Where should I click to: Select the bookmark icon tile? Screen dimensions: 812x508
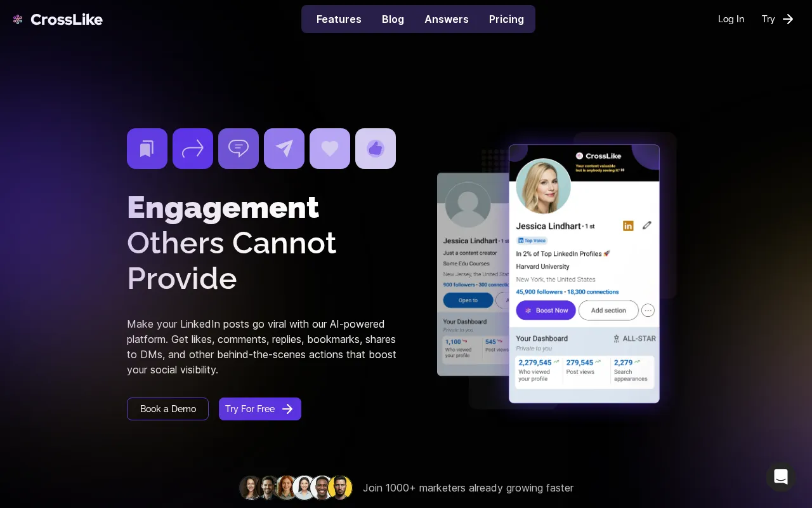(147, 149)
